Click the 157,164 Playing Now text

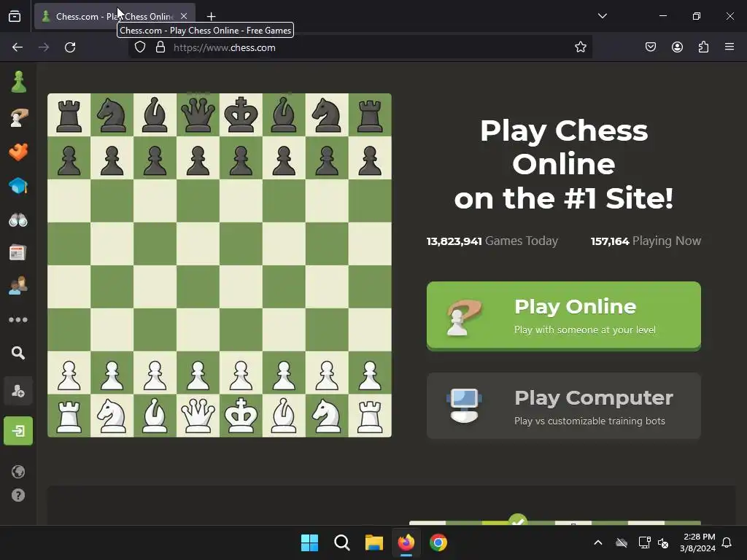[x=646, y=241]
